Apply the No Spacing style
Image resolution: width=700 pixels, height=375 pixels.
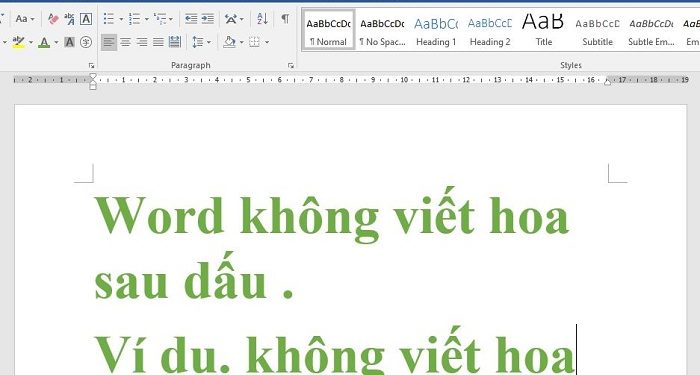(x=383, y=31)
